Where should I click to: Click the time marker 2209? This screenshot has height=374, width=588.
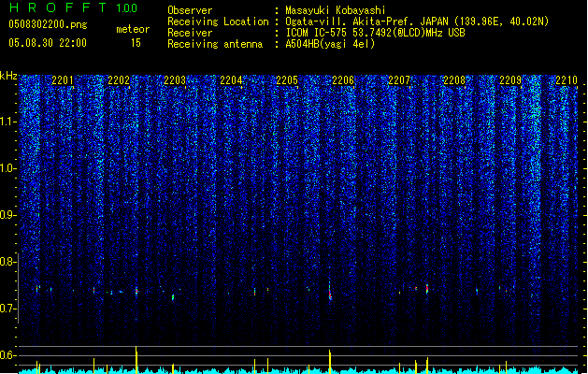click(510, 80)
